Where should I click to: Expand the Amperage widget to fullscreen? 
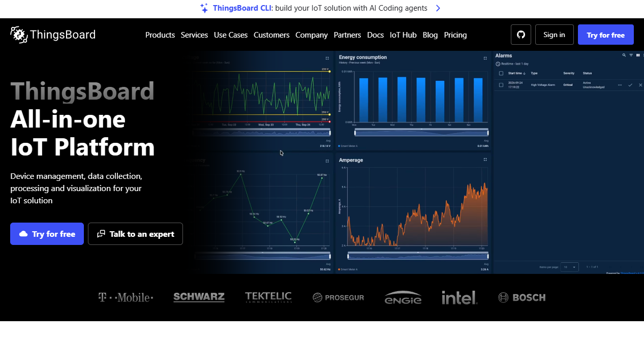[485, 160]
